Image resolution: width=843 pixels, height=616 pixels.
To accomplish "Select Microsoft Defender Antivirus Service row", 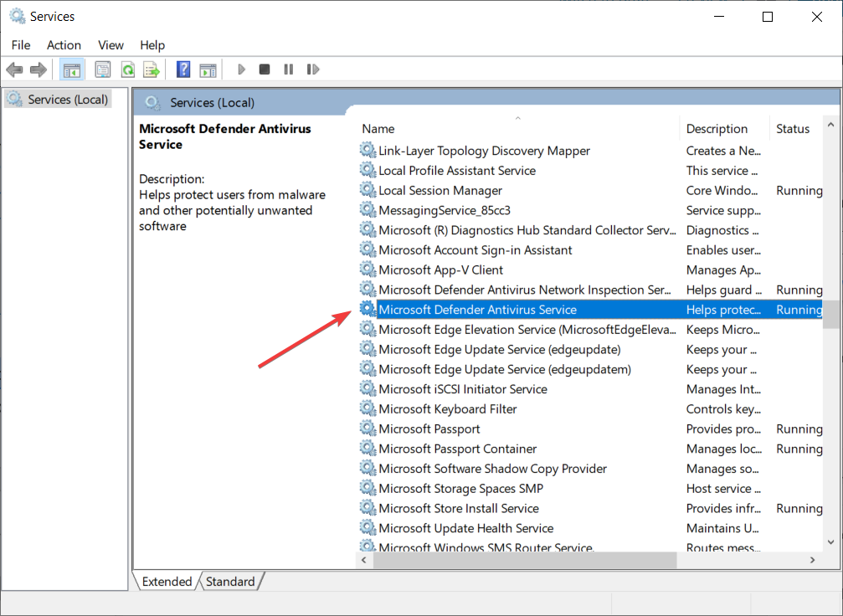I will click(x=590, y=311).
